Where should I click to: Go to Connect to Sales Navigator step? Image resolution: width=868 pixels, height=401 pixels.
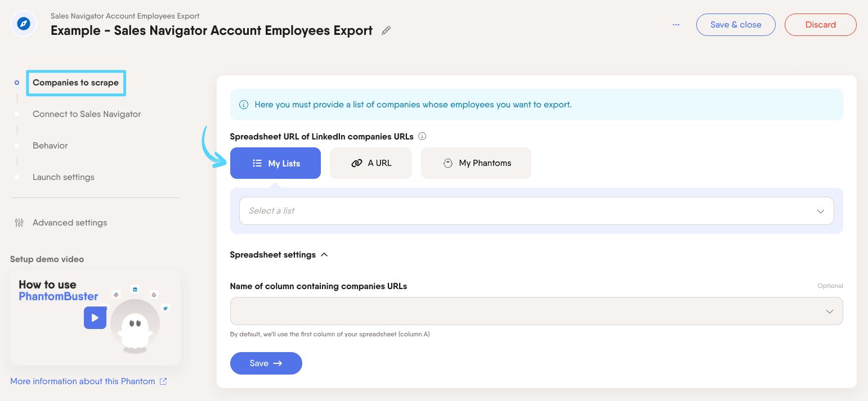(87, 114)
